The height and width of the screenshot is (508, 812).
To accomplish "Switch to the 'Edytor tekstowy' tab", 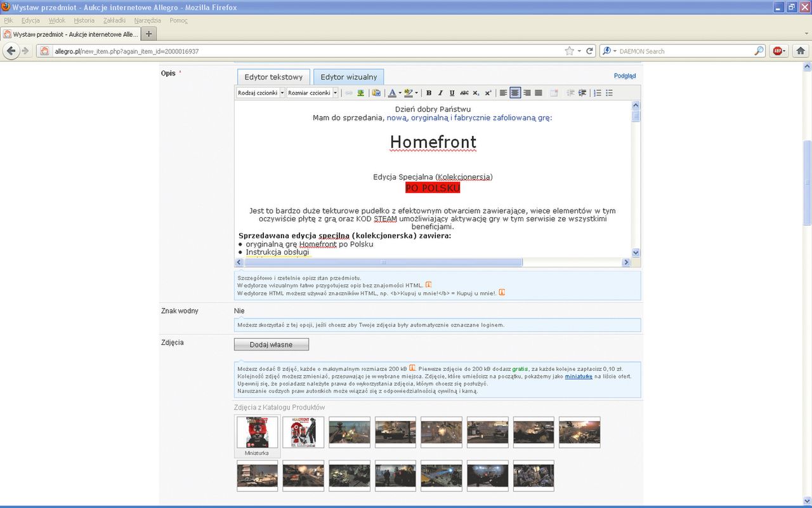I will coord(273,77).
